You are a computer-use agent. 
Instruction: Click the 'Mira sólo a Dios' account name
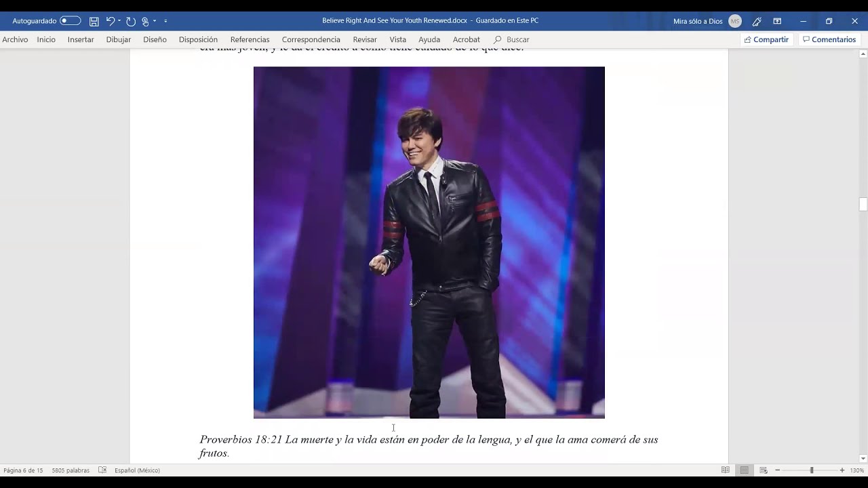coord(698,21)
